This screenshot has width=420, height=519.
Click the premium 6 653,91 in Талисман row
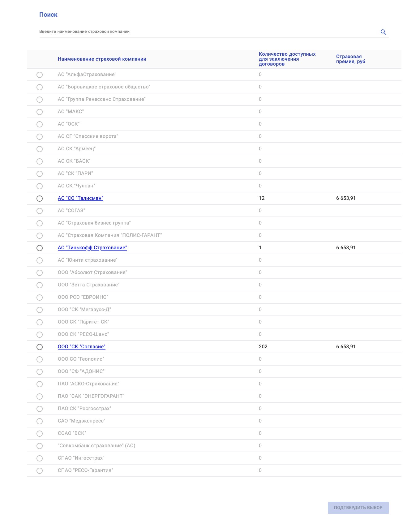[346, 198]
